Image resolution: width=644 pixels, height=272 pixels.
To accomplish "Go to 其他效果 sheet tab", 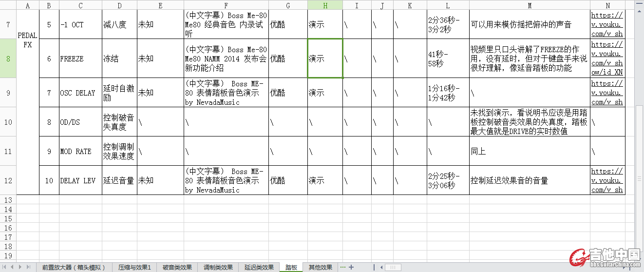I will point(320,267).
